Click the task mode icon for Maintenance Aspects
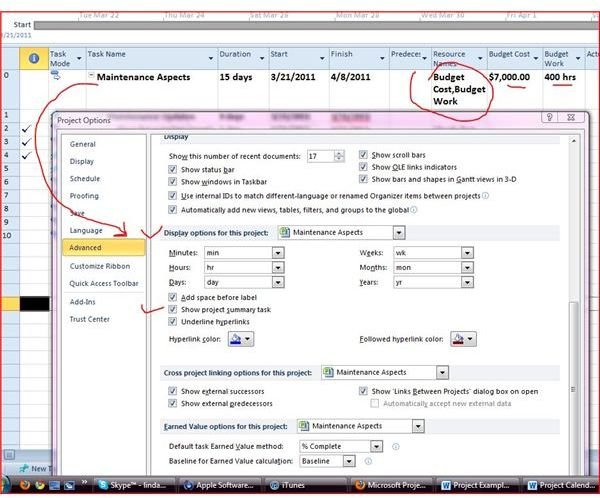 [55, 75]
